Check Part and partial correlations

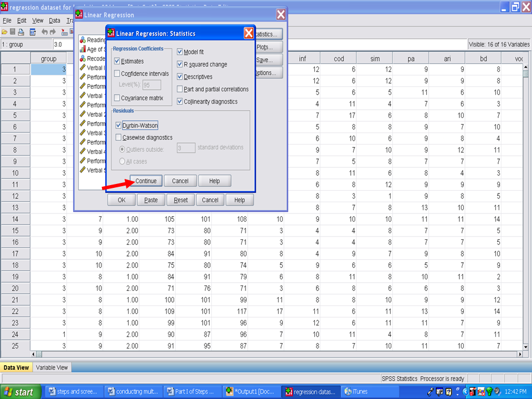(x=180, y=89)
